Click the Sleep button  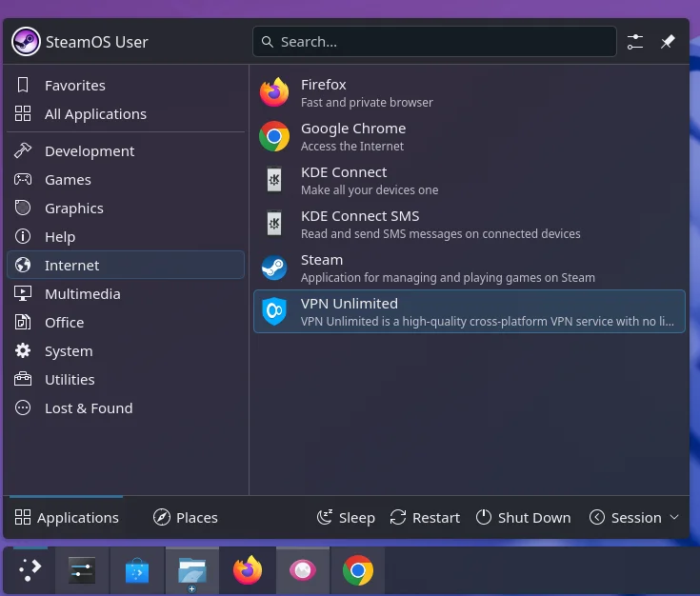coord(346,517)
